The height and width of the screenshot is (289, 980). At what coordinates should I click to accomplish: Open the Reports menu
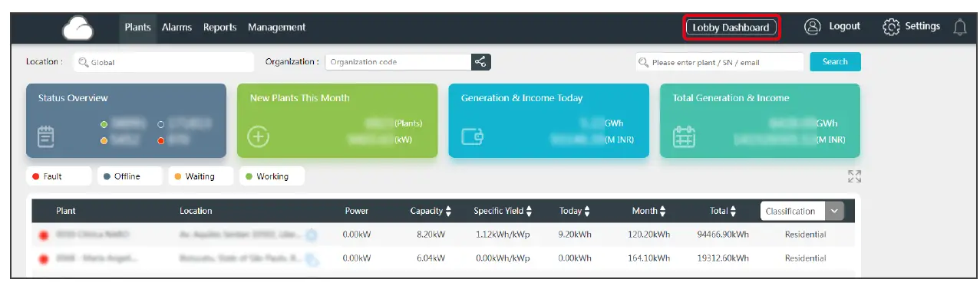[219, 27]
